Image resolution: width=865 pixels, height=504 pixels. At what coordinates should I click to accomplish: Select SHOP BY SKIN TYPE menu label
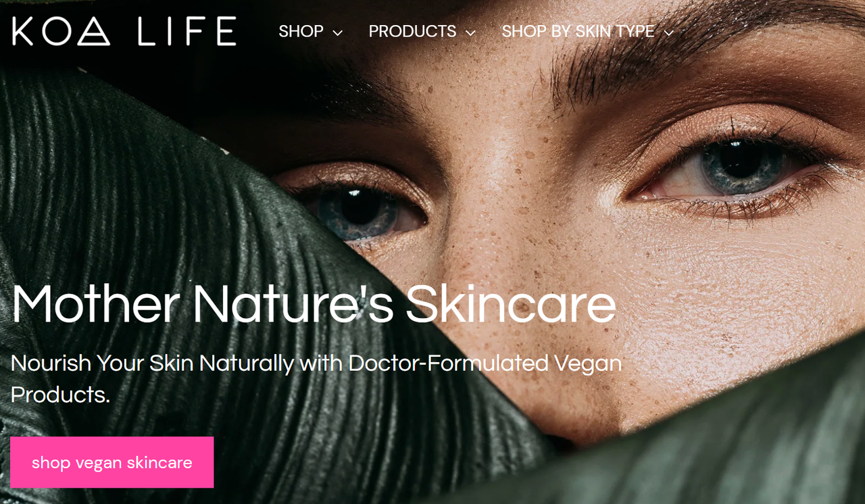pyautogui.click(x=578, y=32)
